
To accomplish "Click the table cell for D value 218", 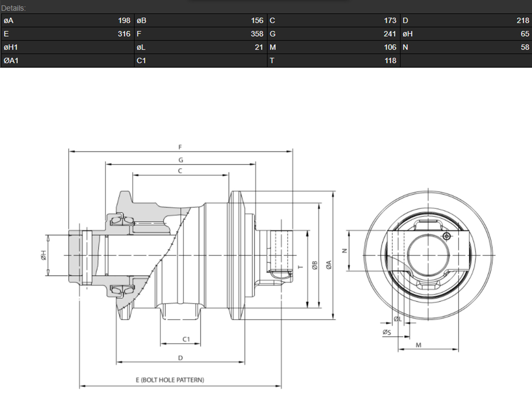I will [466, 20].
